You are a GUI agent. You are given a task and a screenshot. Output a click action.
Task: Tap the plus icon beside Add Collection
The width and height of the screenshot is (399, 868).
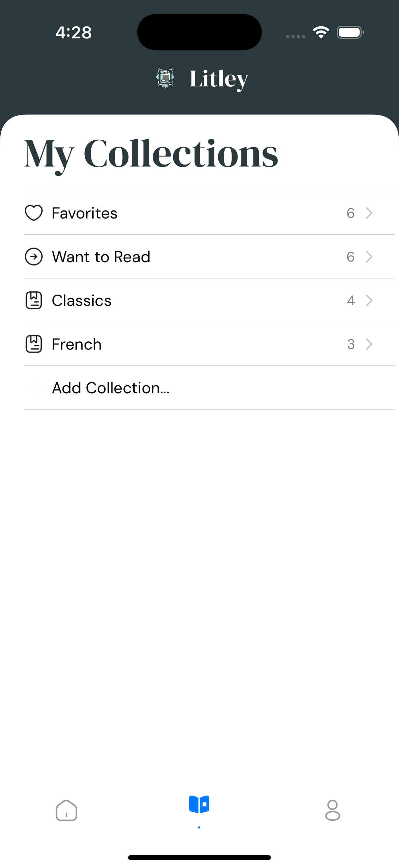click(x=34, y=388)
